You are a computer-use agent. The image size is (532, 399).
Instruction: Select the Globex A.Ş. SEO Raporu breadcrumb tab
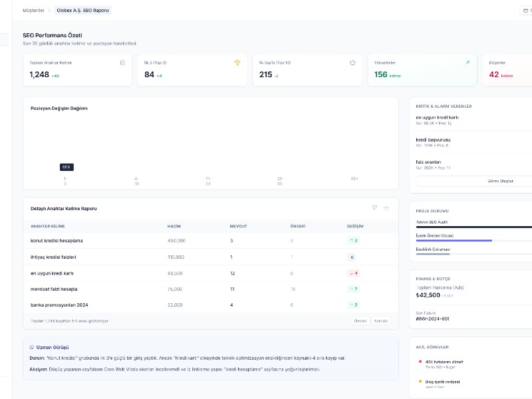pos(82,10)
